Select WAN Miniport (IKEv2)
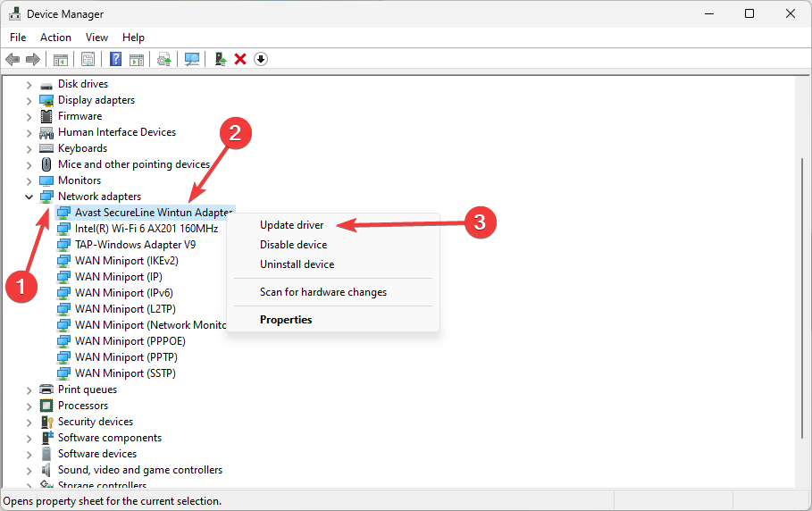 (126, 261)
